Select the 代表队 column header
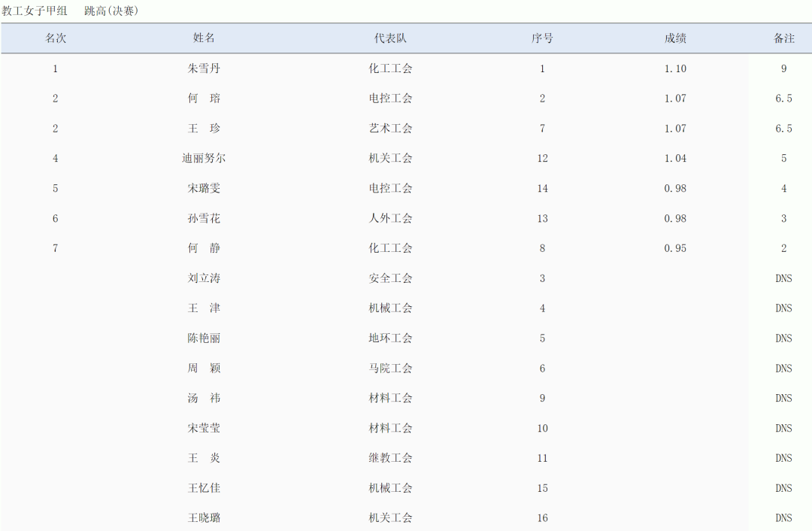Viewport: 812px width, 531px height. pos(390,38)
